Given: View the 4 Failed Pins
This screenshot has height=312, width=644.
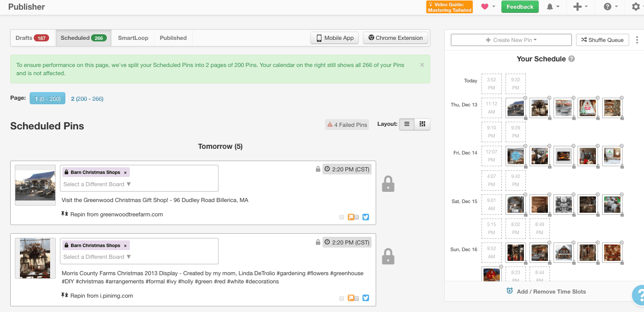Looking at the screenshot, I should pos(347,124).
